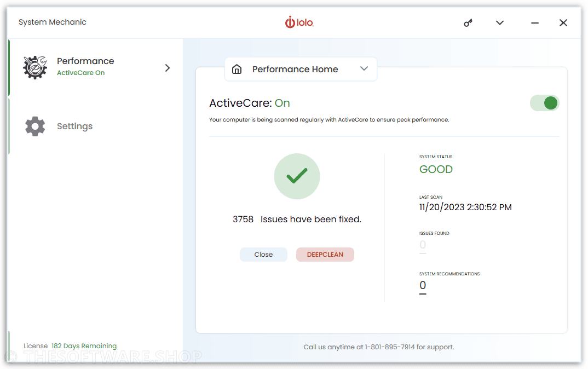Click the Close button
Image resolution: width=588 pixels, height=369 pixels.
[x=264, y=255]
